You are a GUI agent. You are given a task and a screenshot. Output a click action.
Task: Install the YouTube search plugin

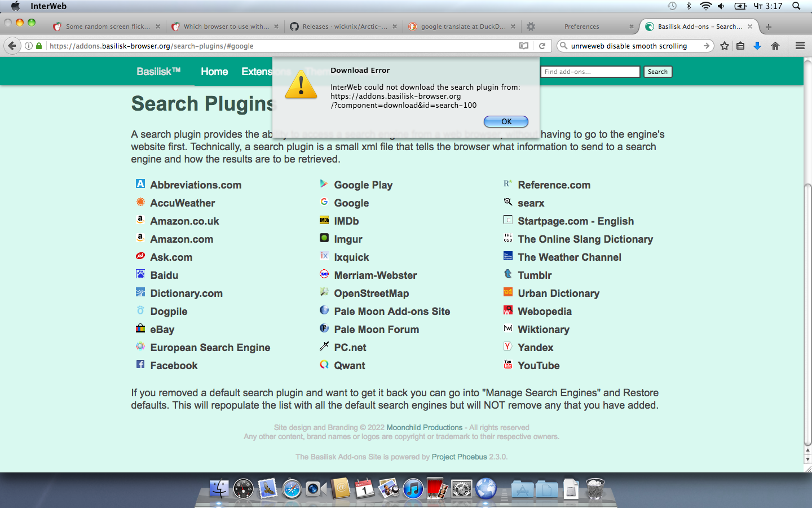click(x=539, y=366)
